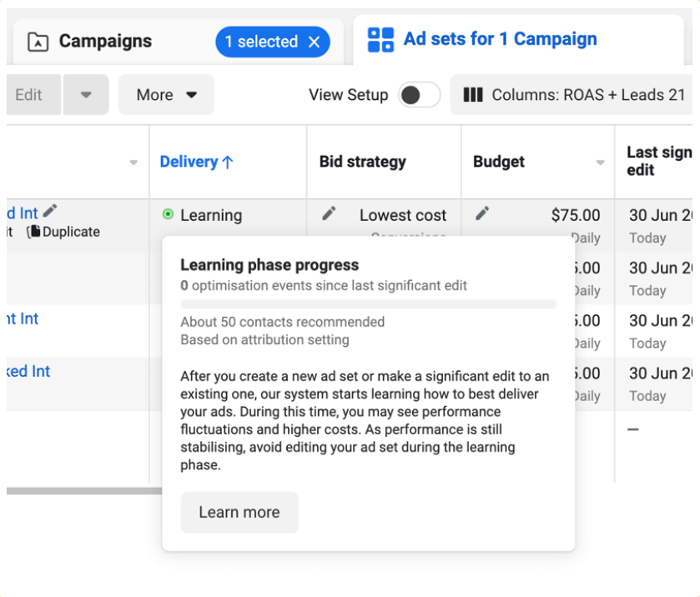The width and height of the screenshot is (700, 597).
Task: Click the pencil icon next to 'd Int'
Action: 50,210
